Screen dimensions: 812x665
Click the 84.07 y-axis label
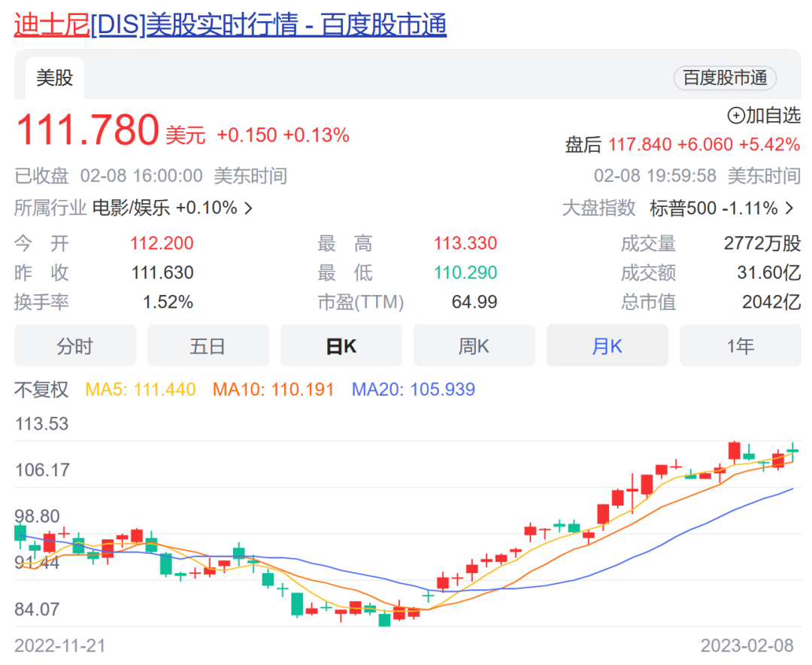pos(37,609)
